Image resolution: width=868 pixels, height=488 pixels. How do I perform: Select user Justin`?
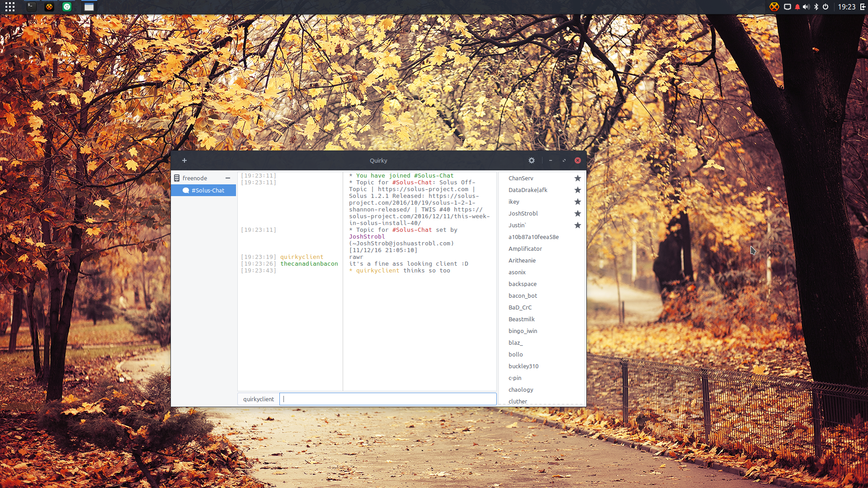coord(542,225)
